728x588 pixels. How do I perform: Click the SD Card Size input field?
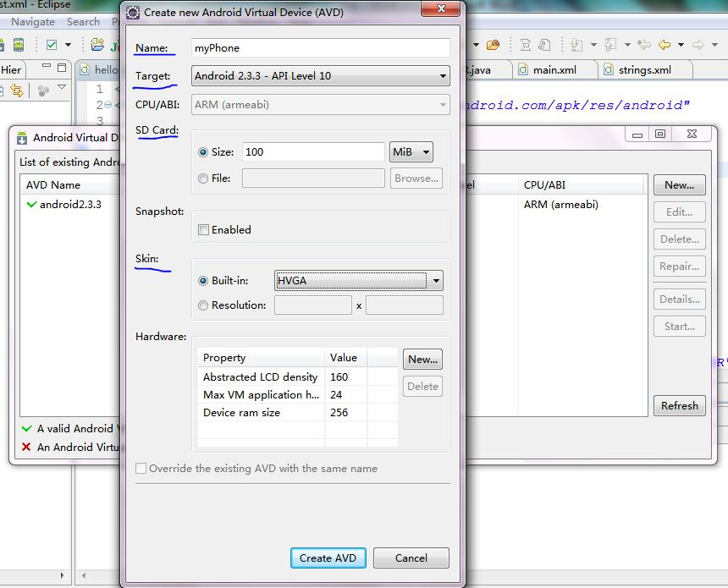[313, 151]
